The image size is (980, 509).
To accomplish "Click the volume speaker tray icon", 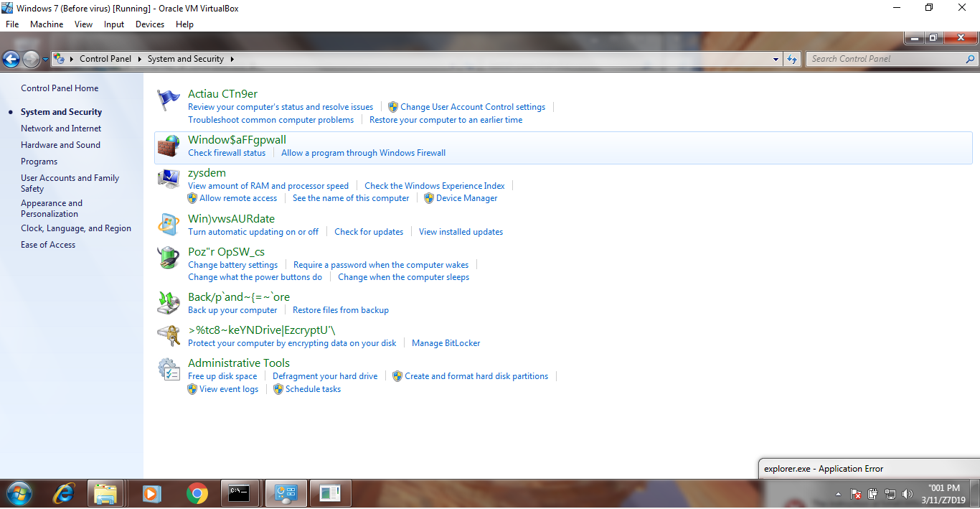I will click(x=908, y=495).
